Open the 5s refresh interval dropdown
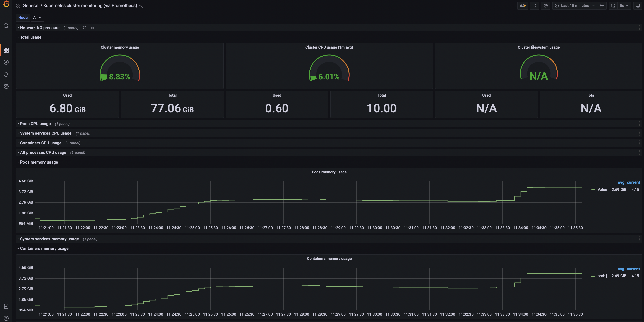Screen dimensions: 644x322 (624, 6)
